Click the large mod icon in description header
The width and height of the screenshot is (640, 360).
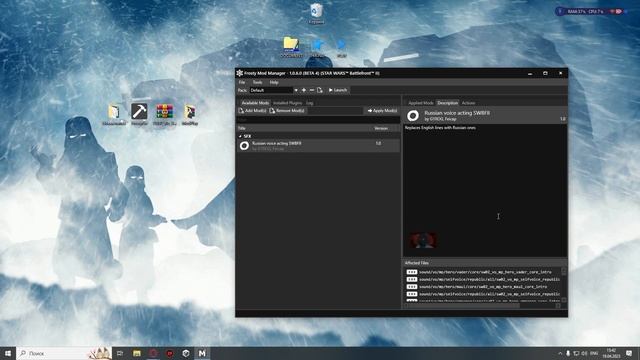click(413, 116)
